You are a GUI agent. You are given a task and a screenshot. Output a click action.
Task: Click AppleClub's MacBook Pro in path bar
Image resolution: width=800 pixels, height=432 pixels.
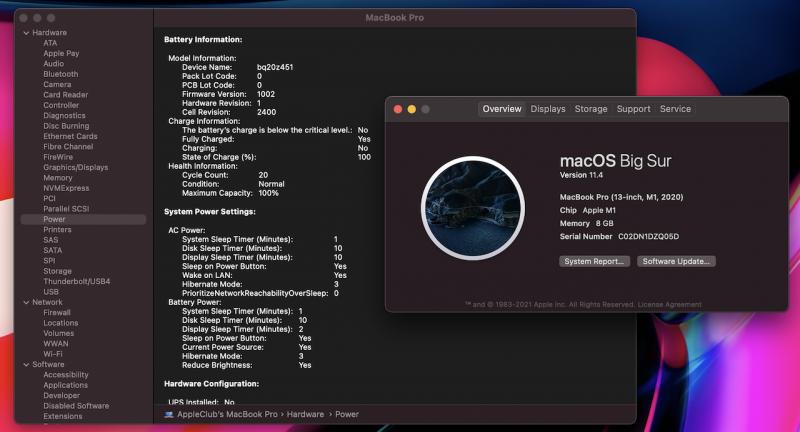227,415
